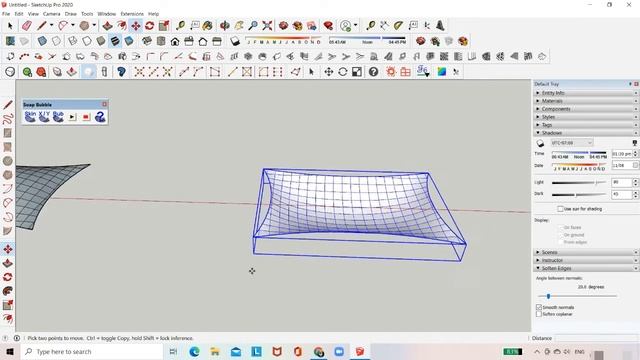Click the Distance measurements box
Viewport: 640px width, 360px height.
[596, 338]
